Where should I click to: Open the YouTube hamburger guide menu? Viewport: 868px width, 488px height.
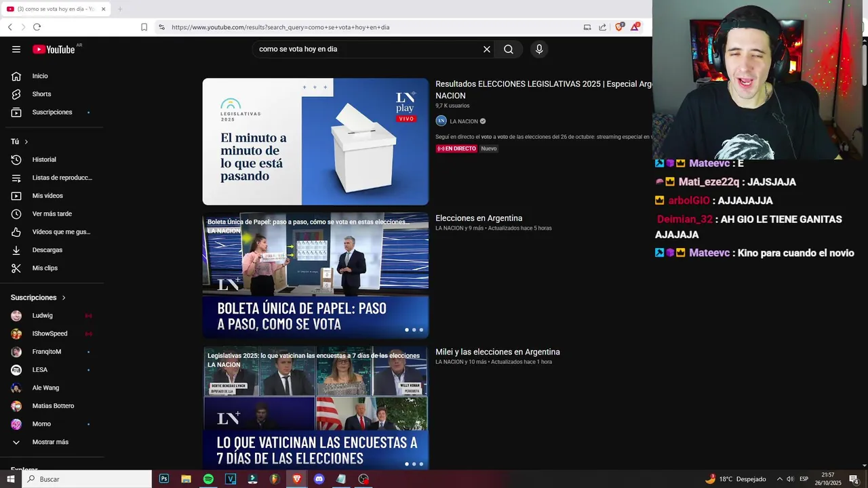coord(16,49)
